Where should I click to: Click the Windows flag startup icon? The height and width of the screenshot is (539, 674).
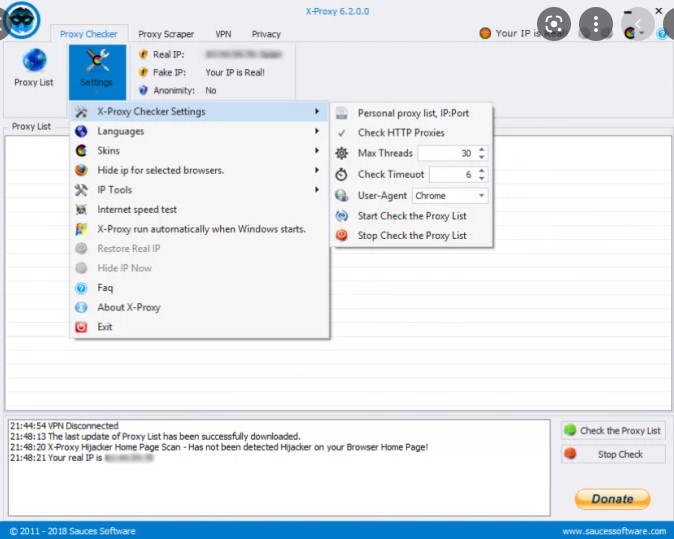81,229
